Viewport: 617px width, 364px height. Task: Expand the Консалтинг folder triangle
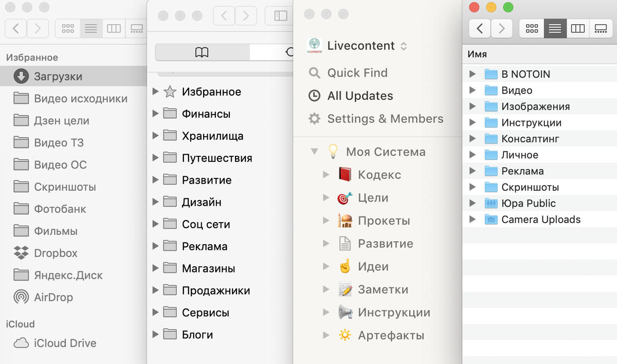(473, 139)
